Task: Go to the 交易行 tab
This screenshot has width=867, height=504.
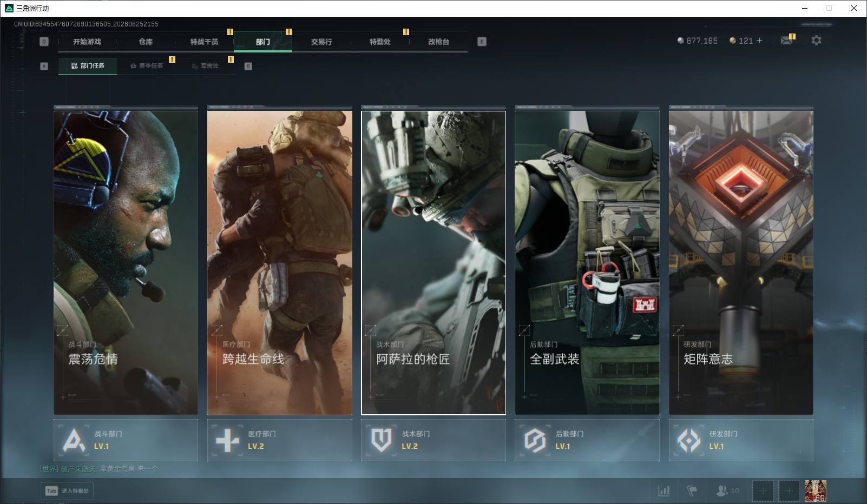Action: 321,42
